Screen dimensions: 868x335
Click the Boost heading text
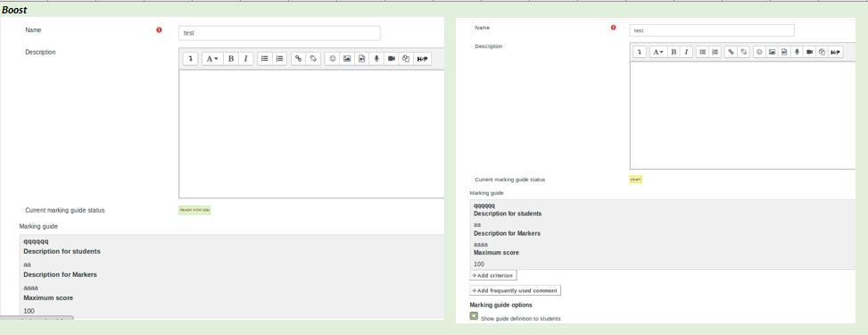tap(14, 10)
